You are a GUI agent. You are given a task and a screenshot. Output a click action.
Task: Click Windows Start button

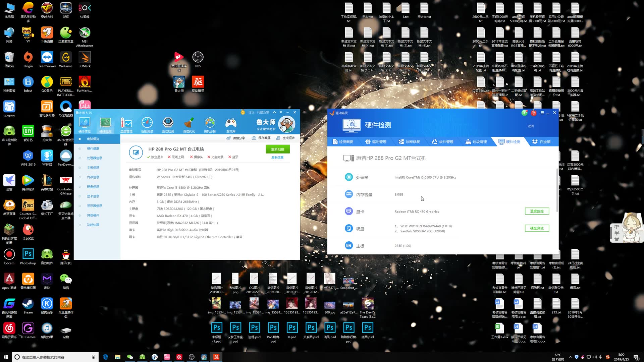6,357
